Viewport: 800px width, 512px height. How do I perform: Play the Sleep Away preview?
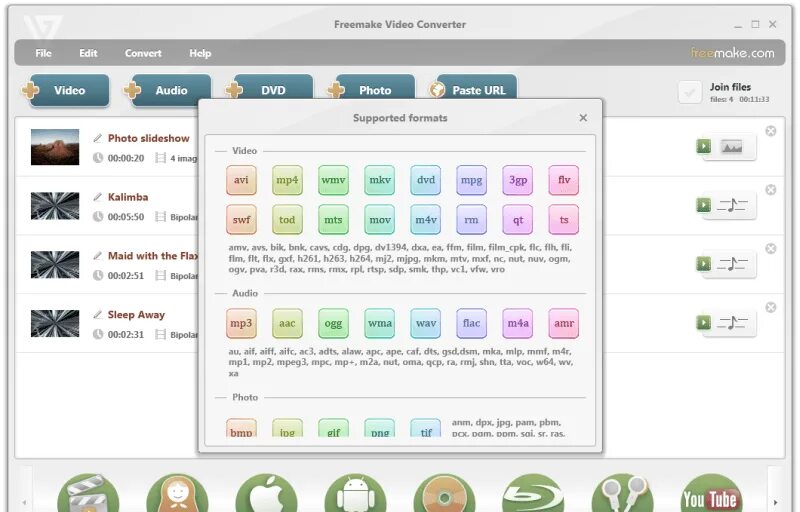(704, 322)
